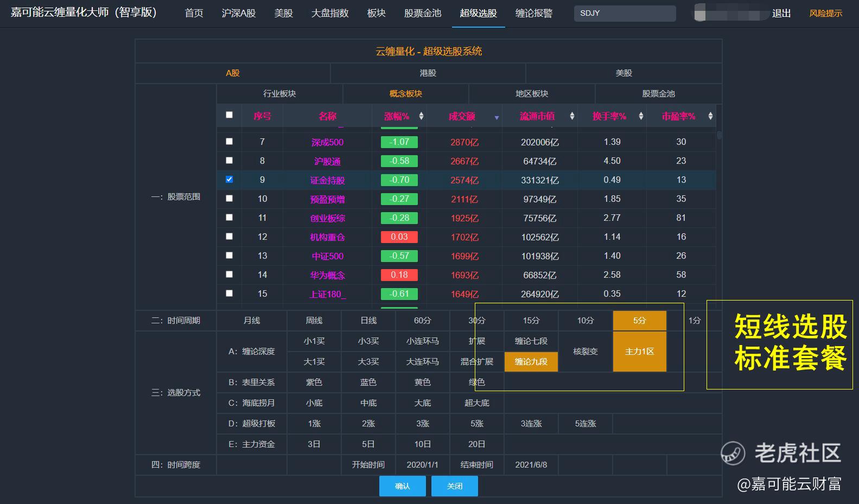
Task: Click the 机构重仓 name link
Action: click(328, 237)
